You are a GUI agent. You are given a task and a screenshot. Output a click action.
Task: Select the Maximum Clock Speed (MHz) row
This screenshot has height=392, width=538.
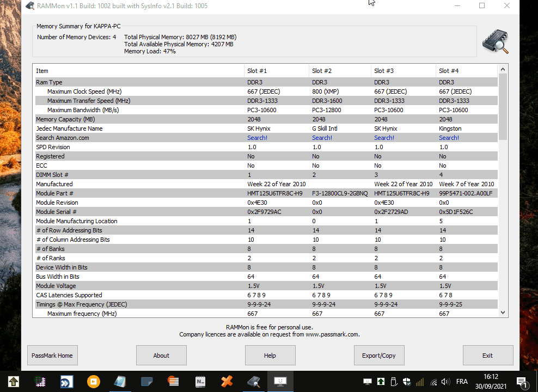pos(265,91)
